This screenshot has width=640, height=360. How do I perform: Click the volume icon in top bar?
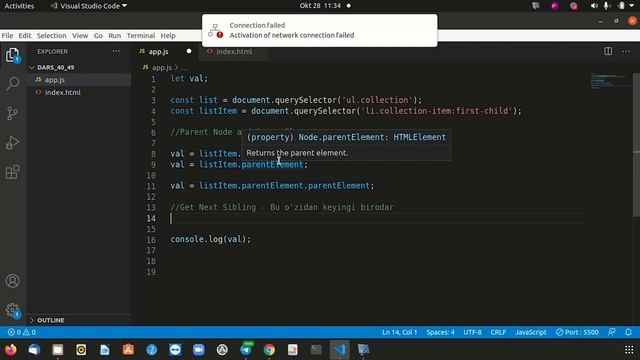coord(594,6)
